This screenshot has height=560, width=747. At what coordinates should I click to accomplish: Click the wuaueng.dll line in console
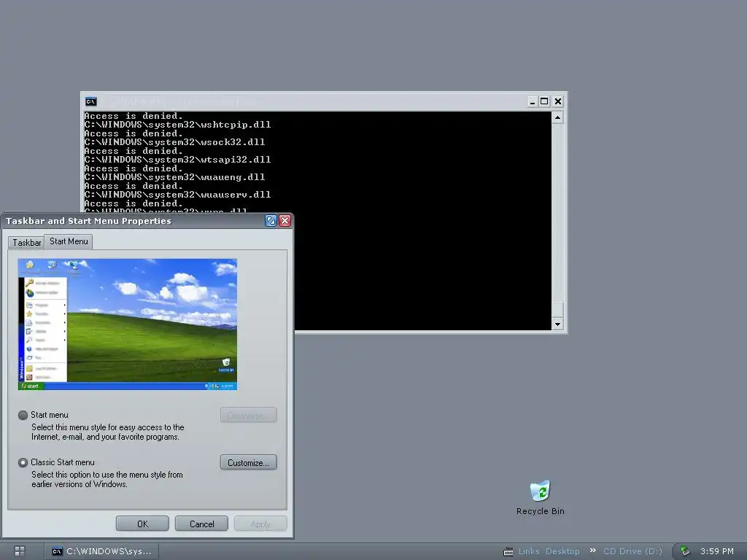(x=175, y=177)
